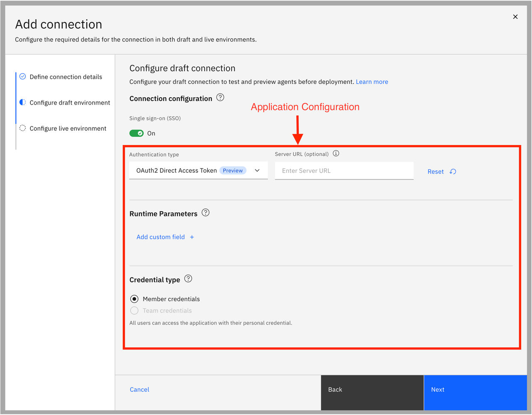Screen dimensions: 532x415
Task: Click the Server URL (optional) label
Action: [x=302, y=154]
